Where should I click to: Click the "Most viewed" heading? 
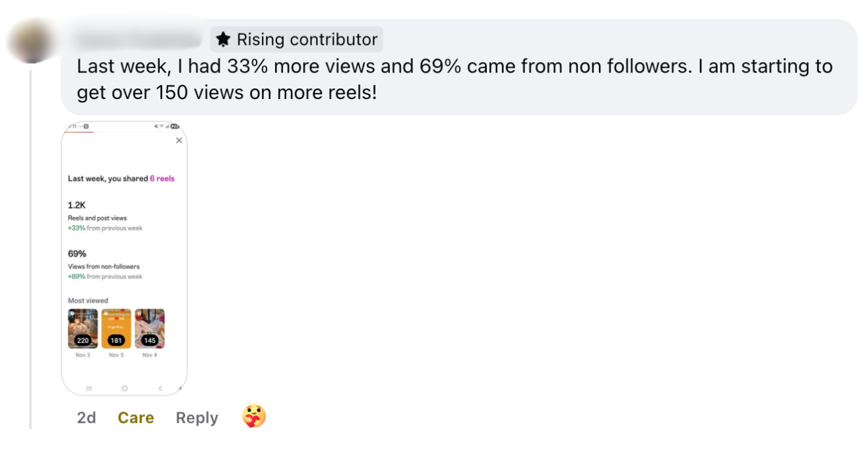tap(88, 300)
